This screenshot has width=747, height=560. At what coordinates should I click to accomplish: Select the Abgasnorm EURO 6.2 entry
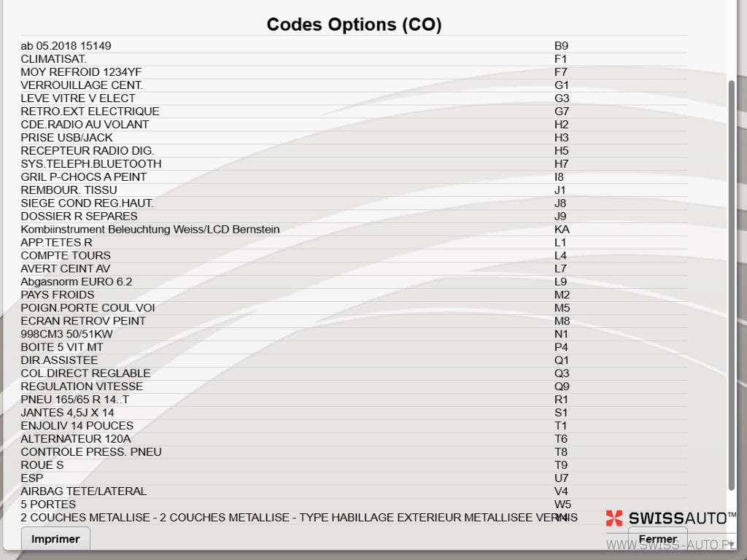(354, 282)
